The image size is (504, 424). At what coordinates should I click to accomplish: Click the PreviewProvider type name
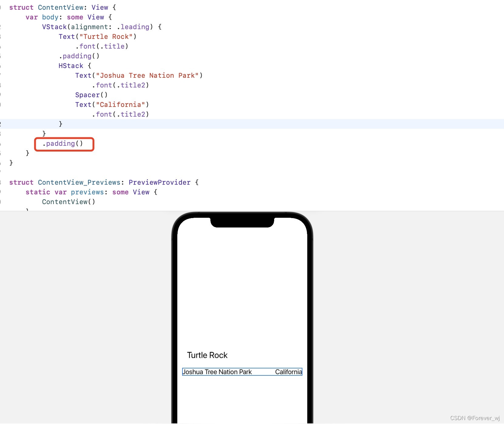click(x=160, y=183)
